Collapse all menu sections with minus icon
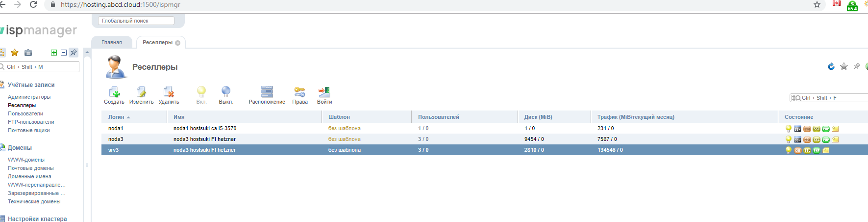Viewport: 868px width, 222px height. coord(64,53)
